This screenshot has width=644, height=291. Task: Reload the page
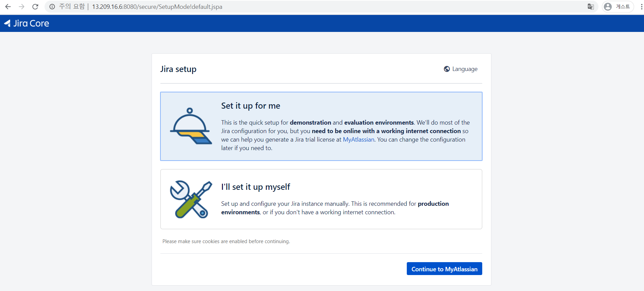(35, 6)
